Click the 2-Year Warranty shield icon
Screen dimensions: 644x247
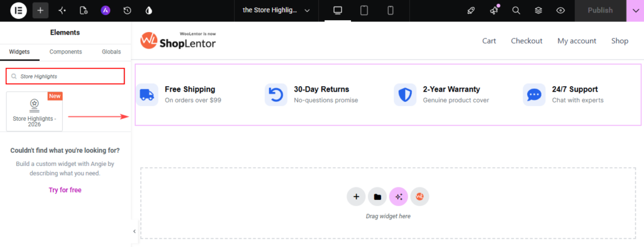click(x=405, y=95)
